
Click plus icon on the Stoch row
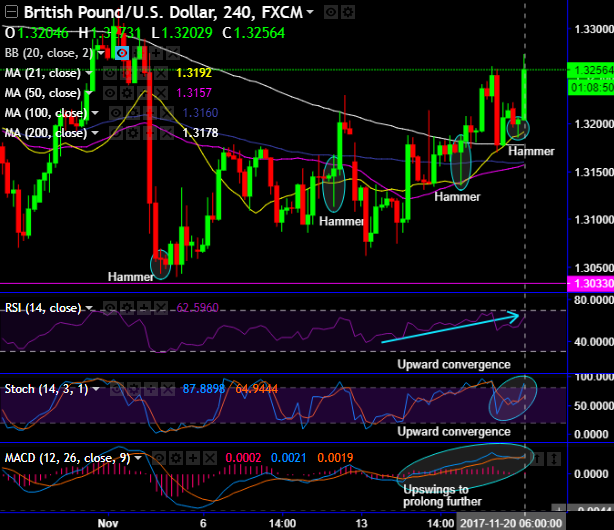point(151,389)
